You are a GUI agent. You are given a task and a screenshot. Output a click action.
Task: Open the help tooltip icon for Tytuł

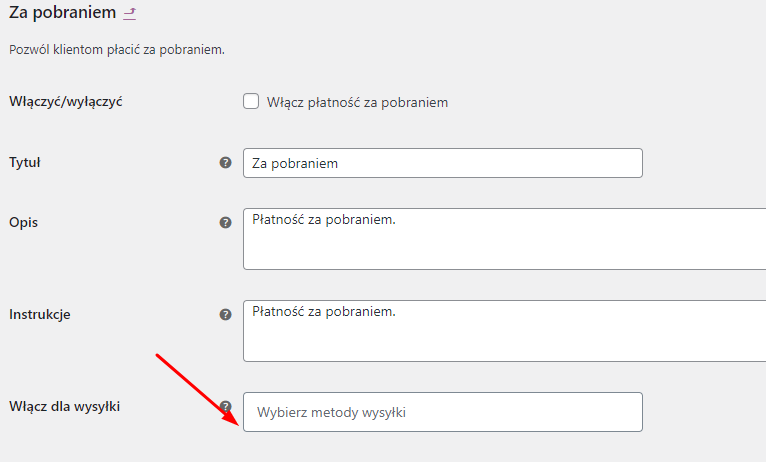coord(225,163)
